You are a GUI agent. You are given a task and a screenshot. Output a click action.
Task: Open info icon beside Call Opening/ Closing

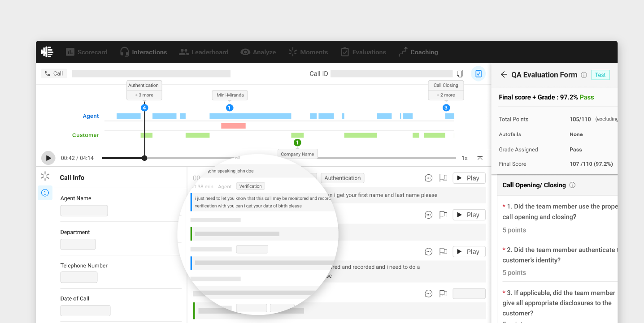coord(572,185)
